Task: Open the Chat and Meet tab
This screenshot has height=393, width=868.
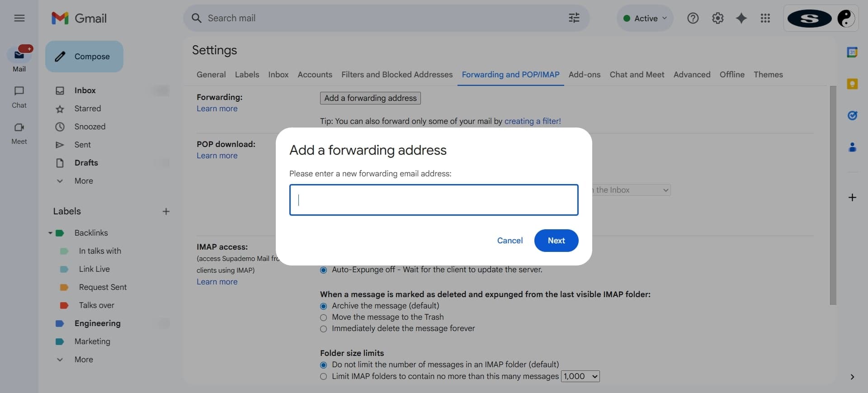Action: (x=637, y=75)
